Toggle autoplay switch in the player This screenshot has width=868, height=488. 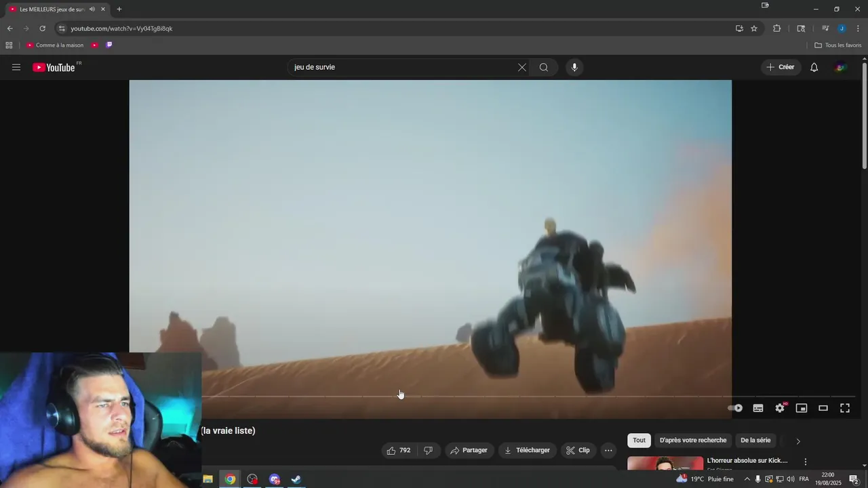coord(736,408)
